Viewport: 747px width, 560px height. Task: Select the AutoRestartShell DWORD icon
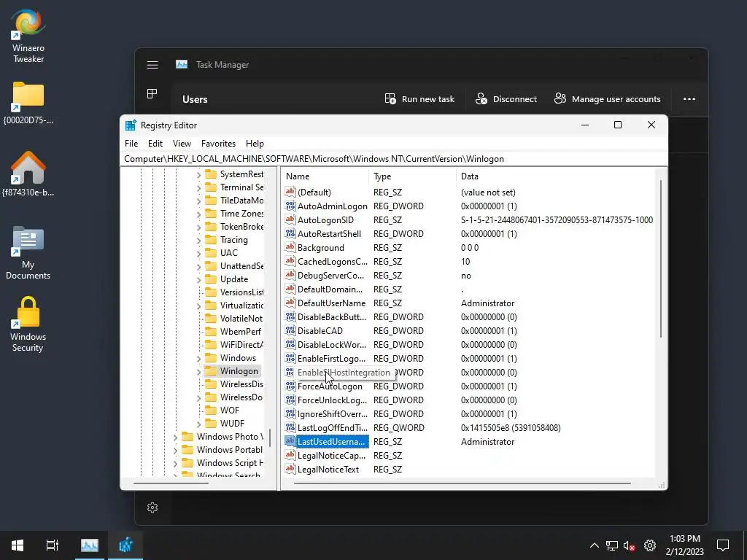(x=290, y=233)
